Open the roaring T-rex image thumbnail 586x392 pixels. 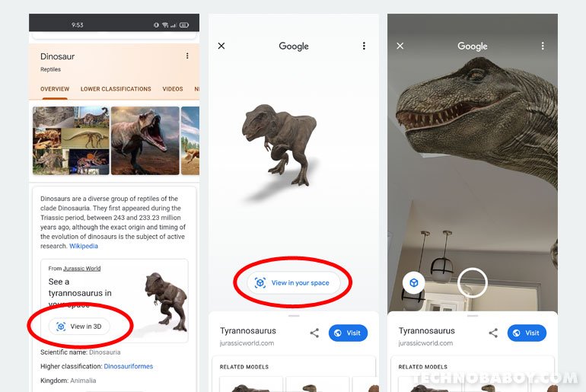(x=145, y=141)
